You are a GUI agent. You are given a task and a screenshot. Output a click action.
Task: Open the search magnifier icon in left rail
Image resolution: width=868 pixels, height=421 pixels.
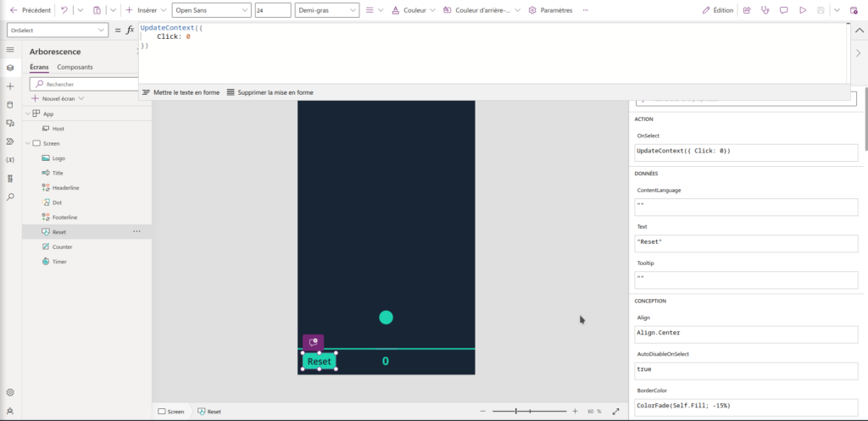(10, 197)
